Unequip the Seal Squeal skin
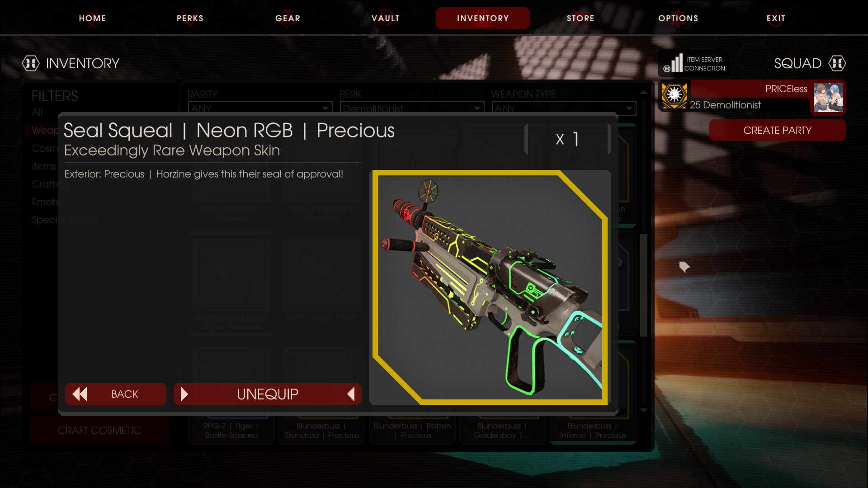 pyautogui.click(x=268, y=394)
